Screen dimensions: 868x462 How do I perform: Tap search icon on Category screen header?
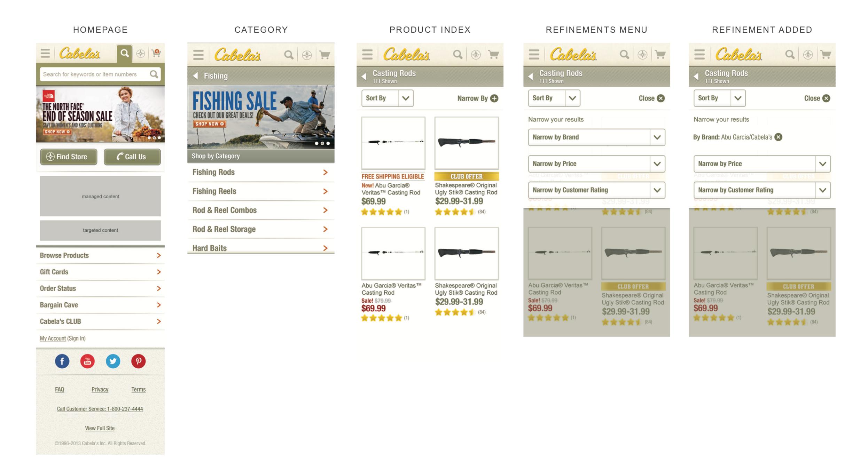tap(288, 55)
